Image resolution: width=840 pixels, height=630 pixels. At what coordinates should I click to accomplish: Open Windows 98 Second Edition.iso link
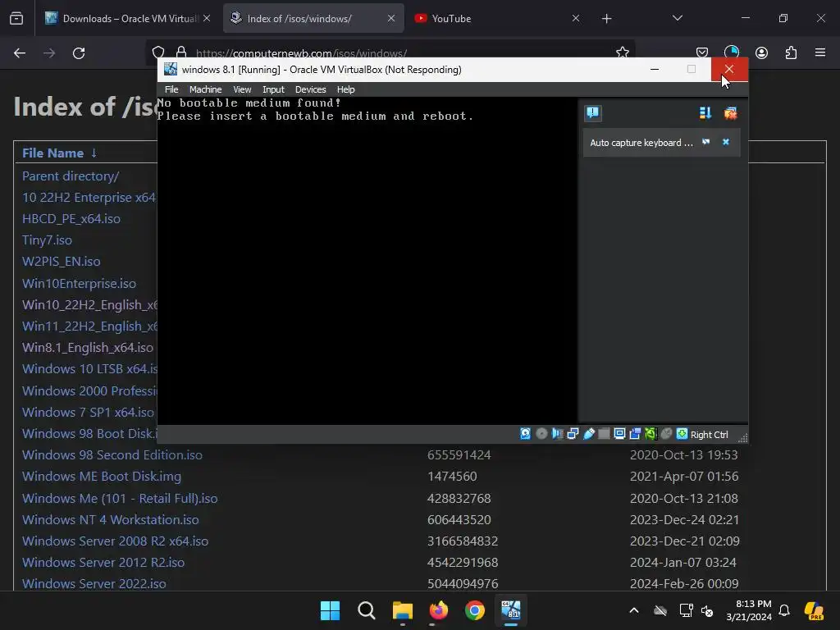pyautogui.click(x=112, y=454)
